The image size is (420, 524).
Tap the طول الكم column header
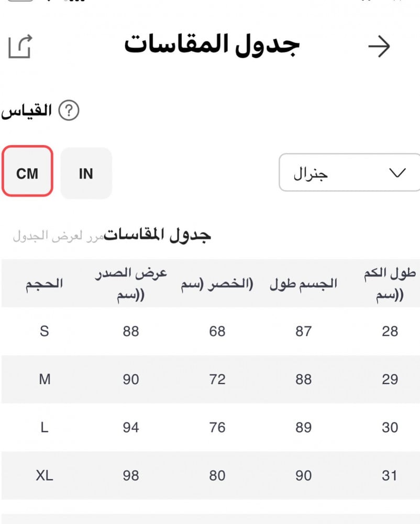(x=390, y=283)
